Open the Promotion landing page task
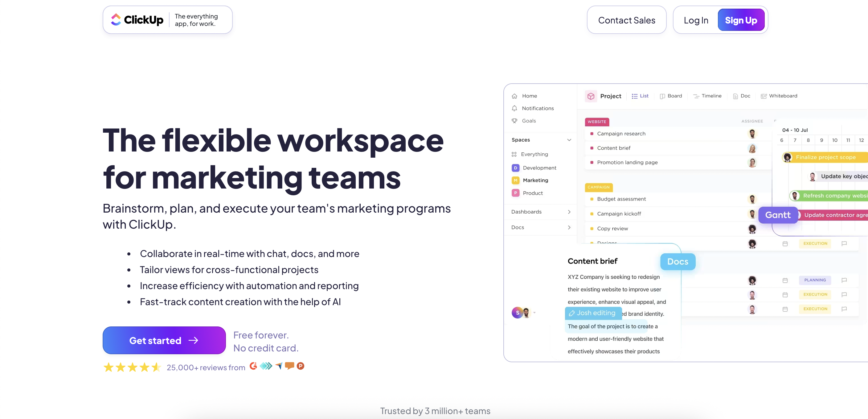 (x=627, y=162)
